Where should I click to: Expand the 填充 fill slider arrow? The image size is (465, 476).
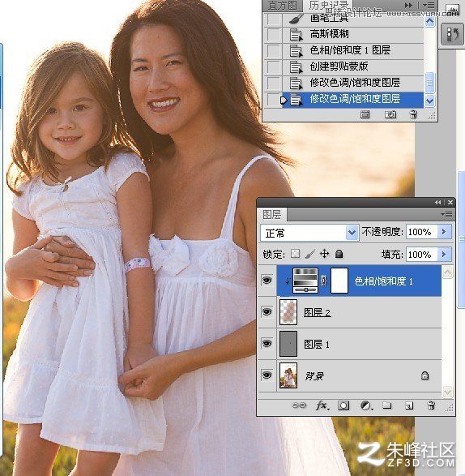[444, 254]
